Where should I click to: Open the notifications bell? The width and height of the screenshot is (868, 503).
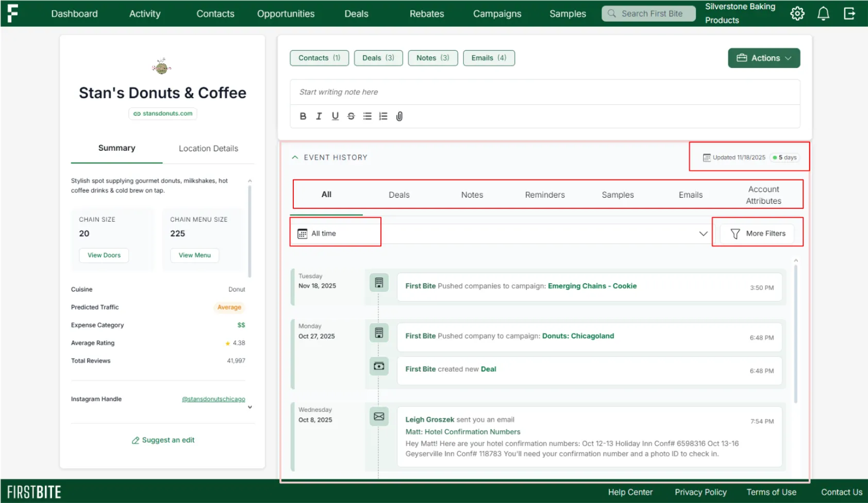pos(824,13)
